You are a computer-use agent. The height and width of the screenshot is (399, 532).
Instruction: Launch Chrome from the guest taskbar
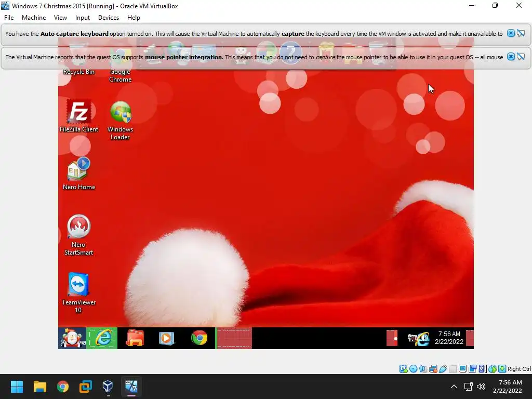199,338
